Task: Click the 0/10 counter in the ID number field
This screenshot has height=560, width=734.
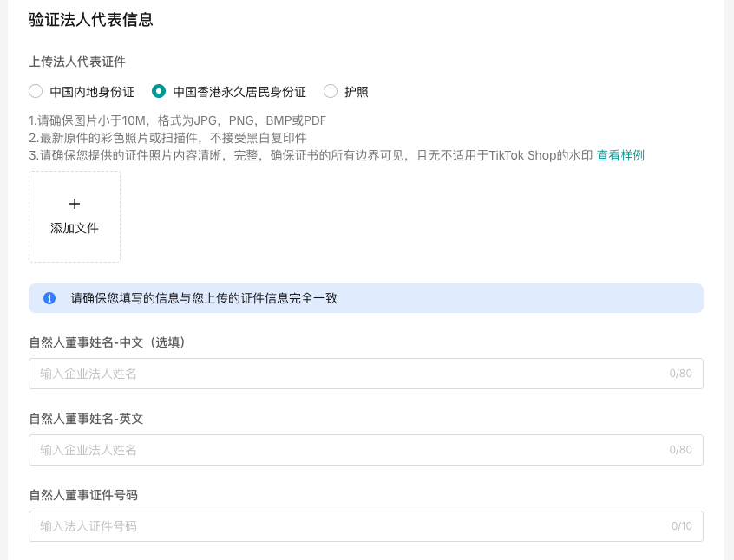Action: [x=683, y=526]
